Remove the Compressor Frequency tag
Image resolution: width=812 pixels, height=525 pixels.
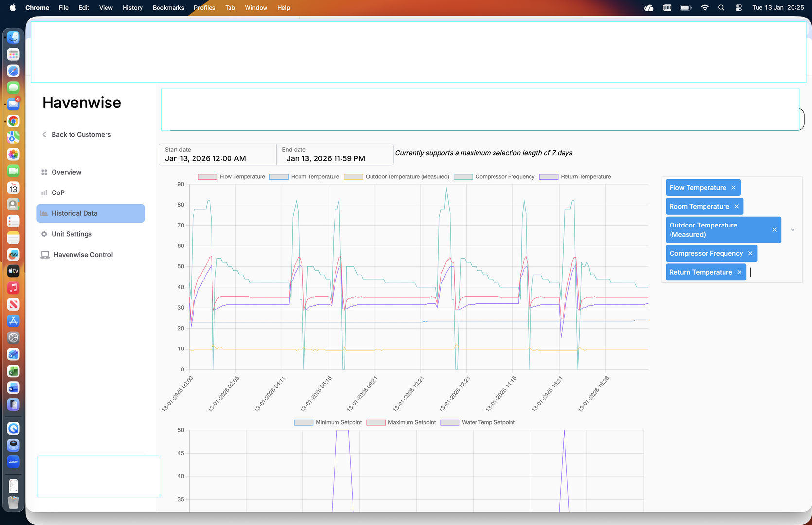(750, 254)
